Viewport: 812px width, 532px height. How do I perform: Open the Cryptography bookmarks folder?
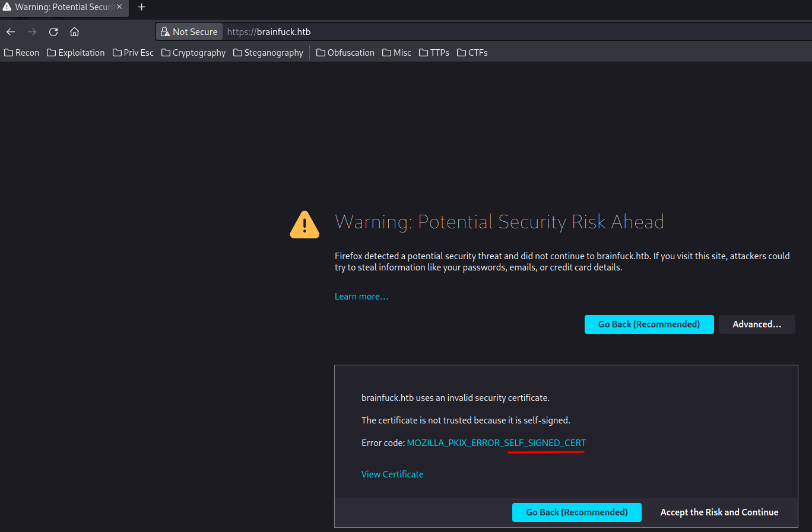click(x=194, y=53)
